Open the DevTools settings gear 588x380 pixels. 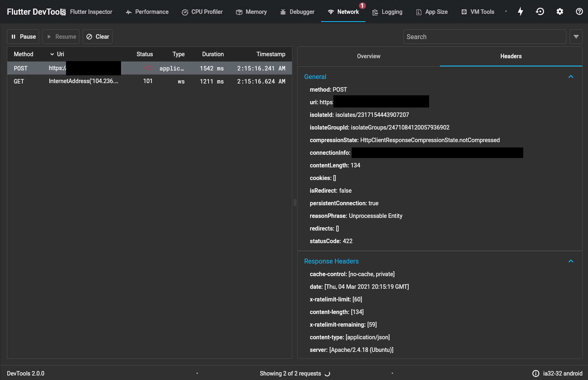pos(559,11)
